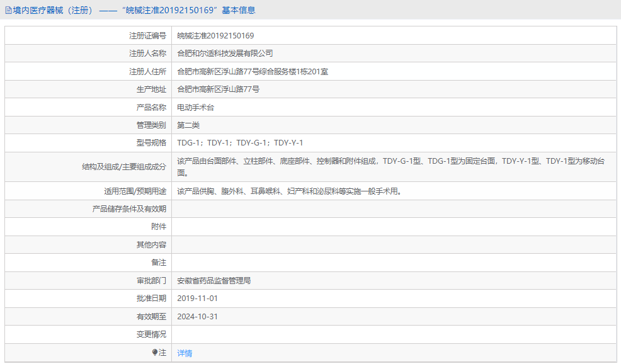Click the 注册证编号 label cell
Screen dimensions: 621x364
pyautogui.click(x=147, y=36)
